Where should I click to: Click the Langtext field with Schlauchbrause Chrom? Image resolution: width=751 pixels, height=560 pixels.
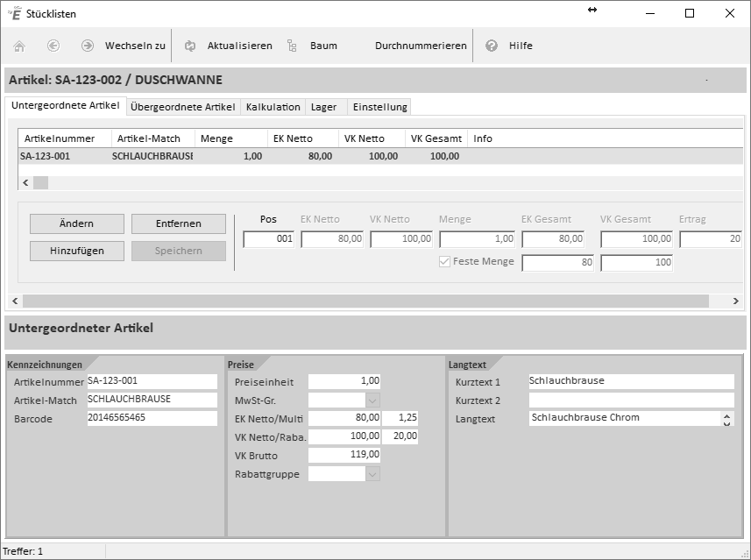(625, 418)
